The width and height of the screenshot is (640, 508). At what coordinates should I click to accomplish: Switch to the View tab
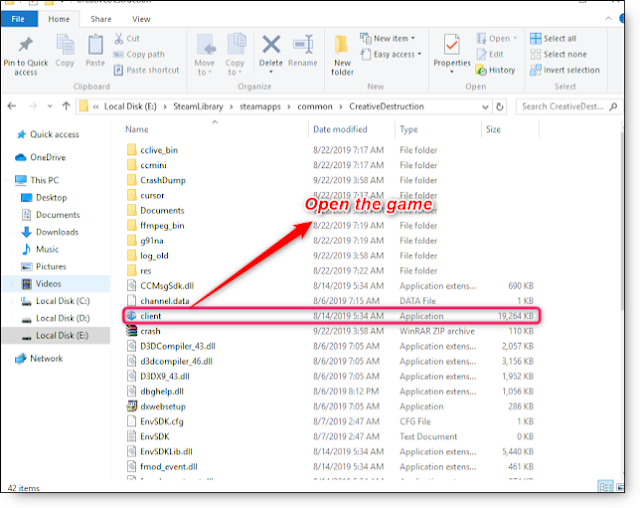(x=141, y=19)
